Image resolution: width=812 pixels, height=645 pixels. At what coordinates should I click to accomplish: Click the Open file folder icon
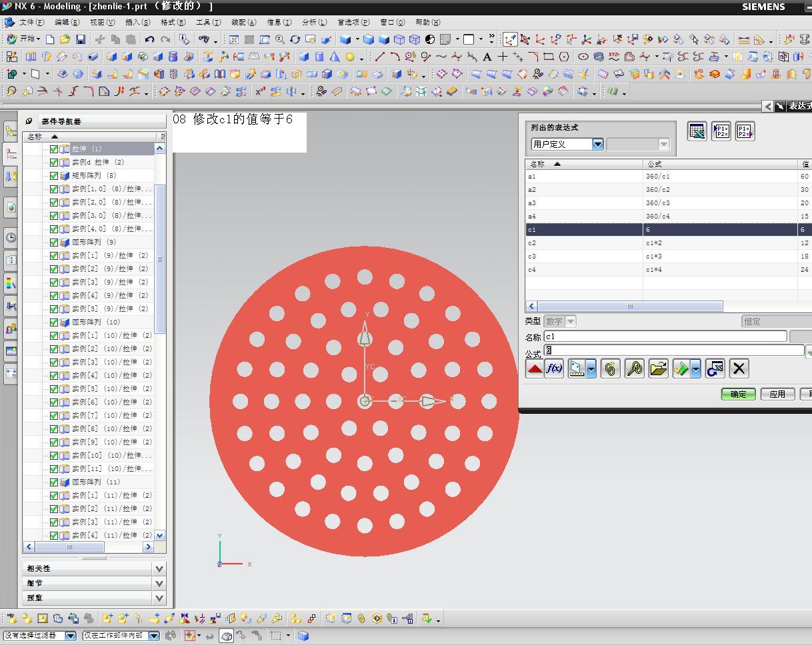(65, 39)
